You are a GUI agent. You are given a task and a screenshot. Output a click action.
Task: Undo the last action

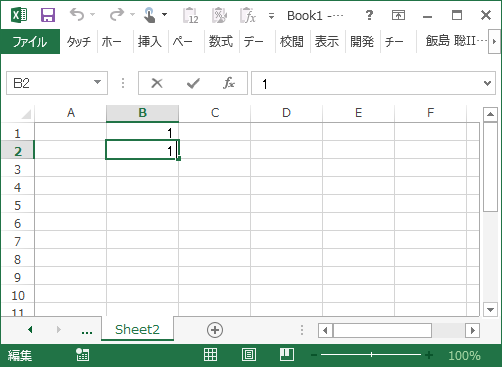pos(77,15)
